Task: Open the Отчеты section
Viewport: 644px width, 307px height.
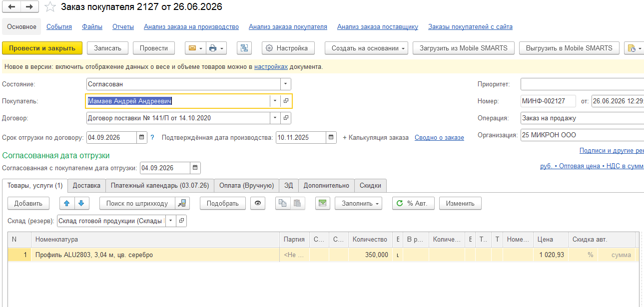Action: point(123,27)
